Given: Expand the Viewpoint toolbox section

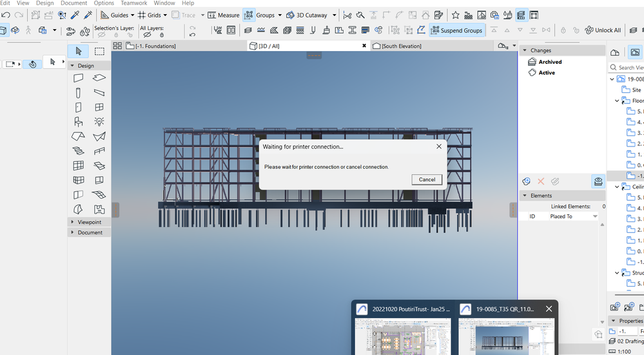Looking at the screenshot, I should pyautogui.click(x=72, y=221).
